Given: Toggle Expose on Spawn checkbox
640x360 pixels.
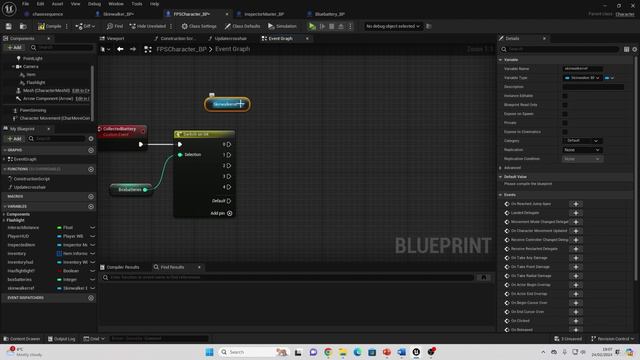Looking at the screenshot, I should click(x=565, y=113).
